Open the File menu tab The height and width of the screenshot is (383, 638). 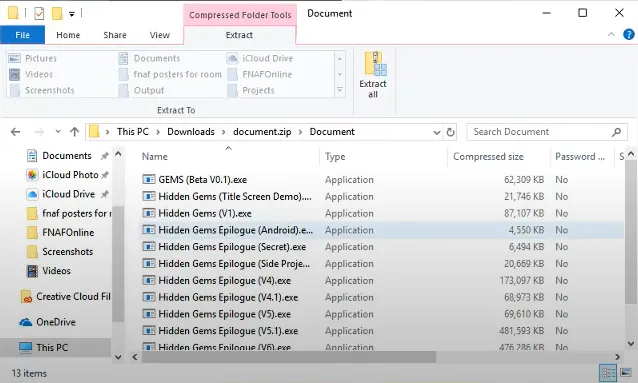coord(22,35)
